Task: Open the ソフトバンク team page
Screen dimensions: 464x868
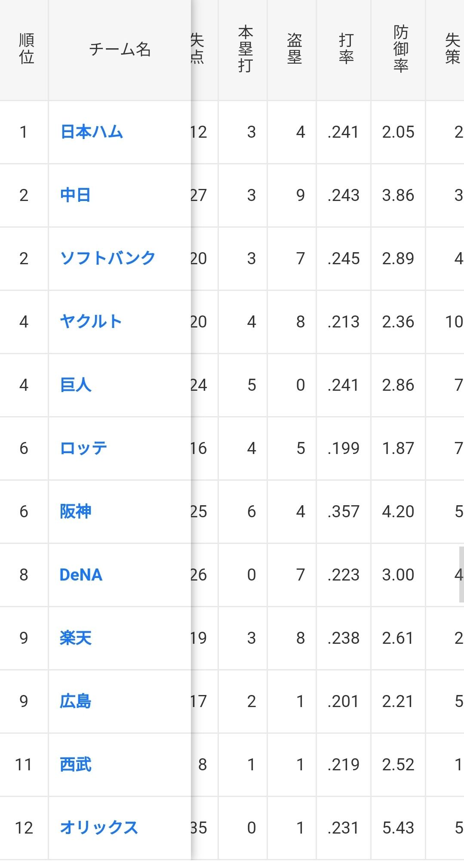Action: 108,258
